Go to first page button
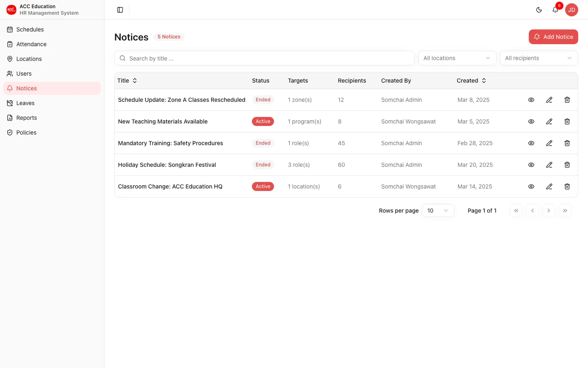This screenshot has width=588, height=368. [516, 211]
